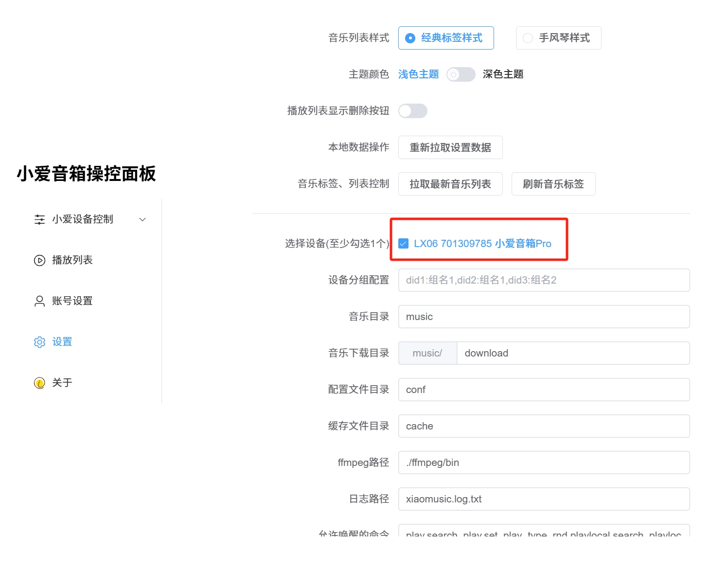Click the gear icon beside 设置

coord(39,342)
